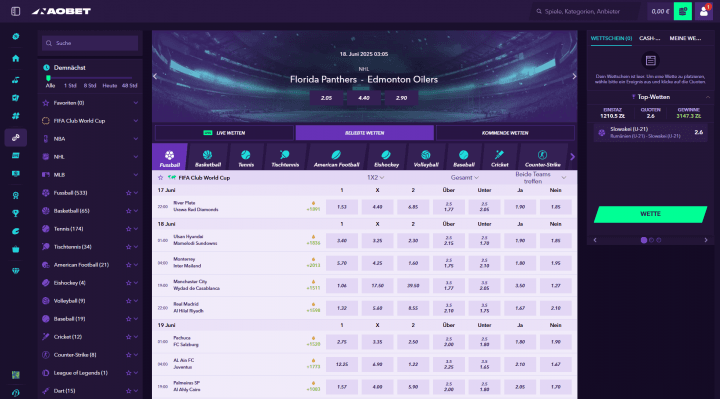This screenshot has height=399, width=720.
Task: Click the home icon in left sidebar
Action: [x=16, y=58]
